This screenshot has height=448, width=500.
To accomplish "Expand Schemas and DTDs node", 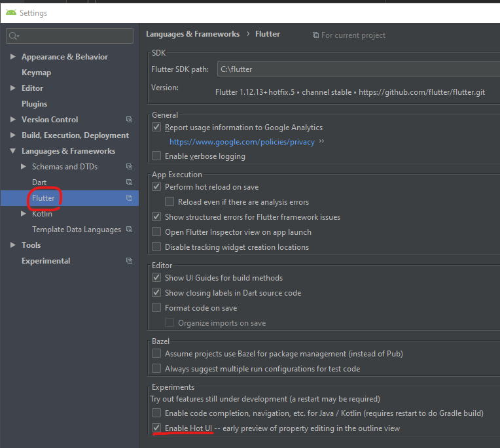I will pyautogui.click(x=24, y=167).
